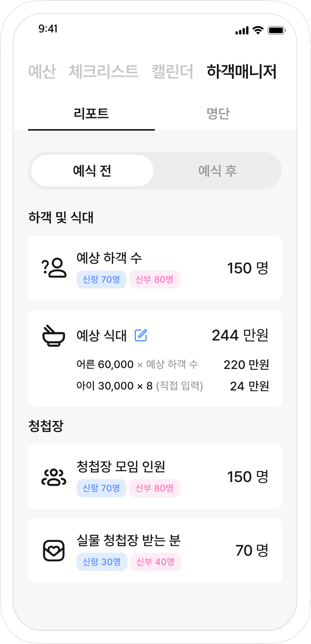Tap the cellular signal bars icon
Screen dimensions: 311x644
[x=242, y=30]
